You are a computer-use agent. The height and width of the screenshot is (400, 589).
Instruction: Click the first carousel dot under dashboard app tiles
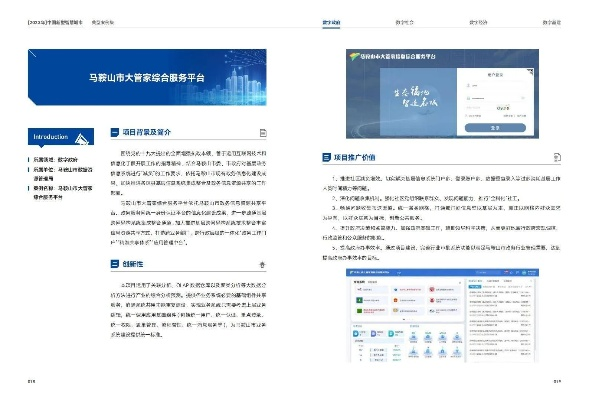tap(404, 320)
